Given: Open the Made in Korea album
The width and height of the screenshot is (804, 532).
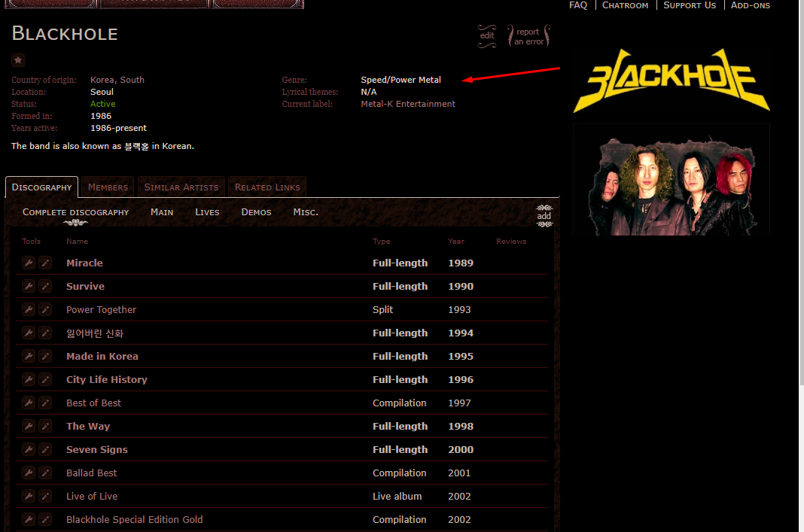Looking at the screenshot, I should pyautogui.click(x=102, y=356).
